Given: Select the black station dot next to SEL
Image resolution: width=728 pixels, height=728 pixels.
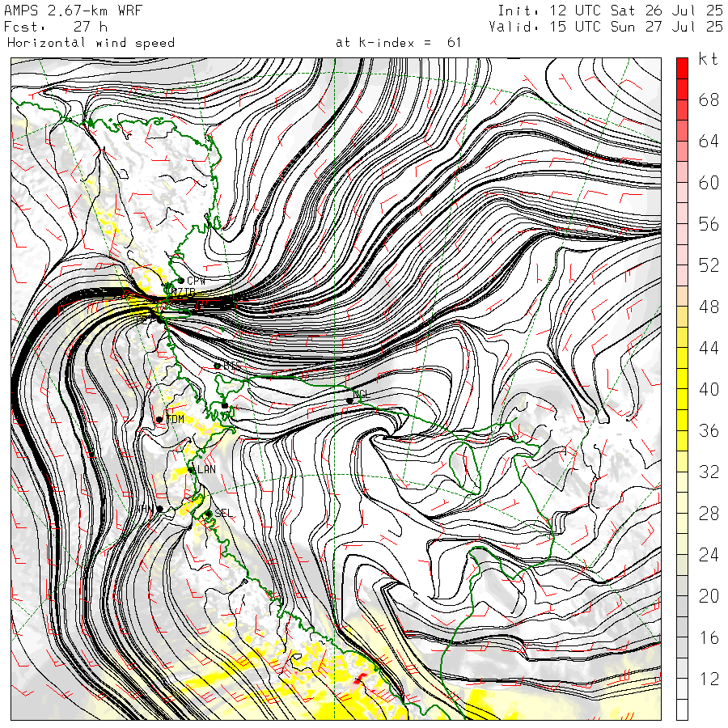Looking at the screenshot, I should click(209, 514).
